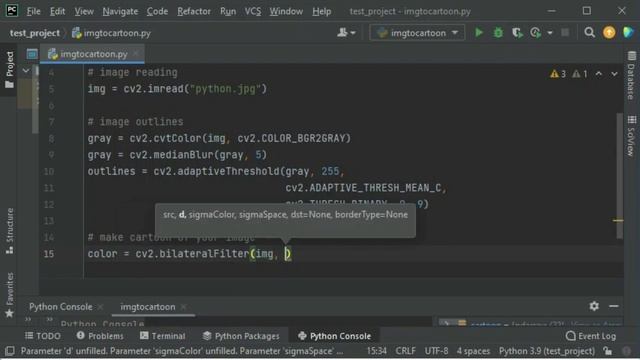Run with coverage icon
Viewport: 640px width, 360px height.
517,32
